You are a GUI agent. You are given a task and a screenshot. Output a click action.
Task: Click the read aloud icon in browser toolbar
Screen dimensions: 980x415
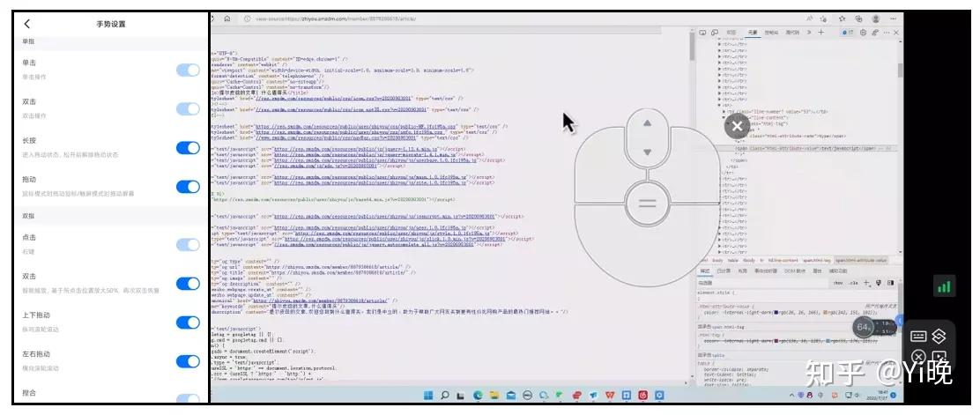click(810, 19)
